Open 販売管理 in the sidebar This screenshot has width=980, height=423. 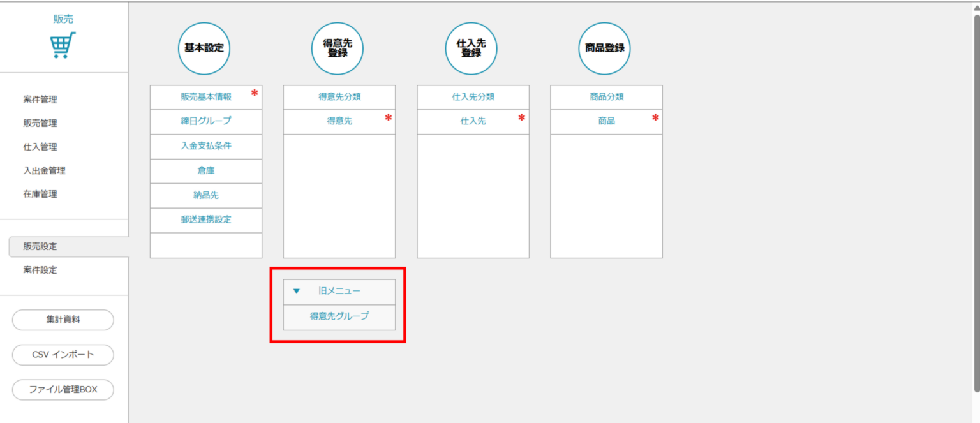click(40, 123)
